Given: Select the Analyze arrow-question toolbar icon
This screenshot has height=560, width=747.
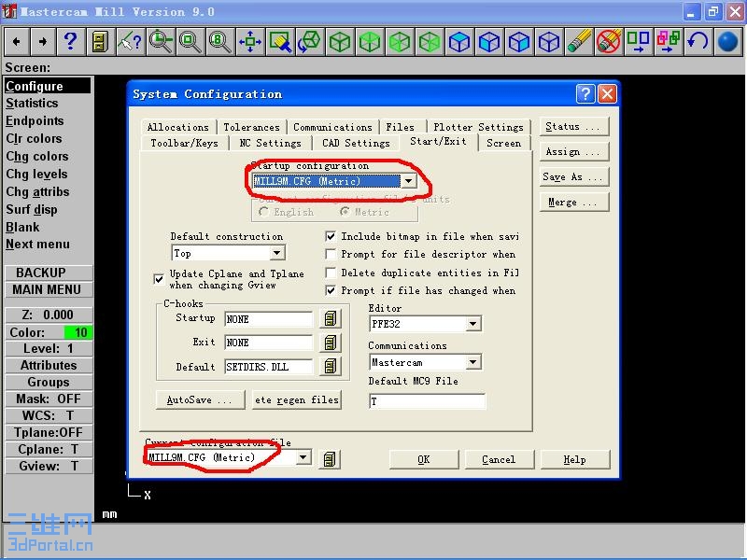Looking at the screenshot, I should (x=130, y=42).
